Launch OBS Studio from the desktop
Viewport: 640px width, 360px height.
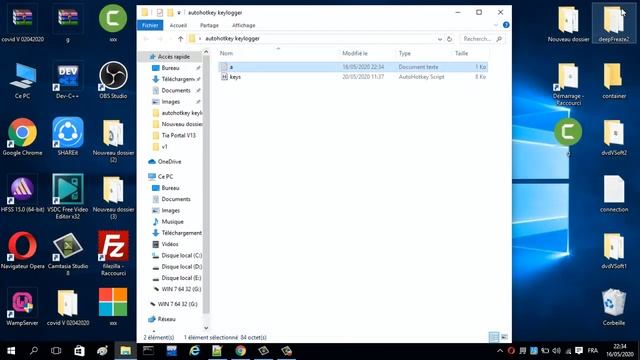pyautogui.click(x=113, y=81)
